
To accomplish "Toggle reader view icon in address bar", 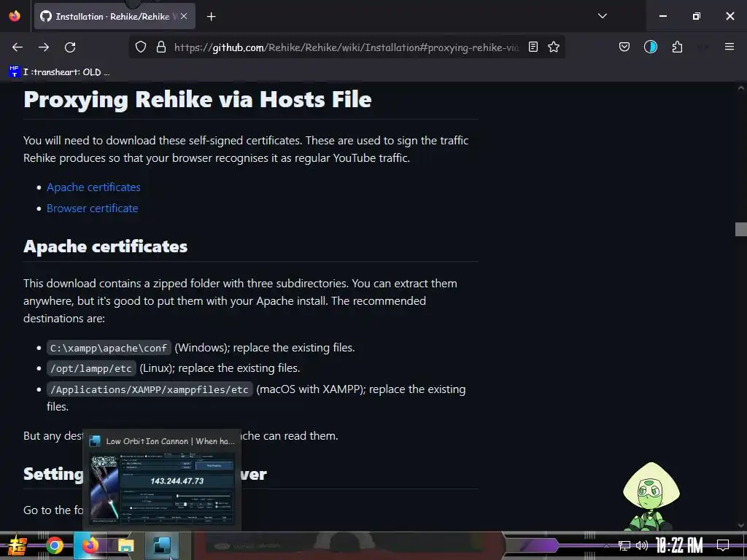I will click(533, 47).
